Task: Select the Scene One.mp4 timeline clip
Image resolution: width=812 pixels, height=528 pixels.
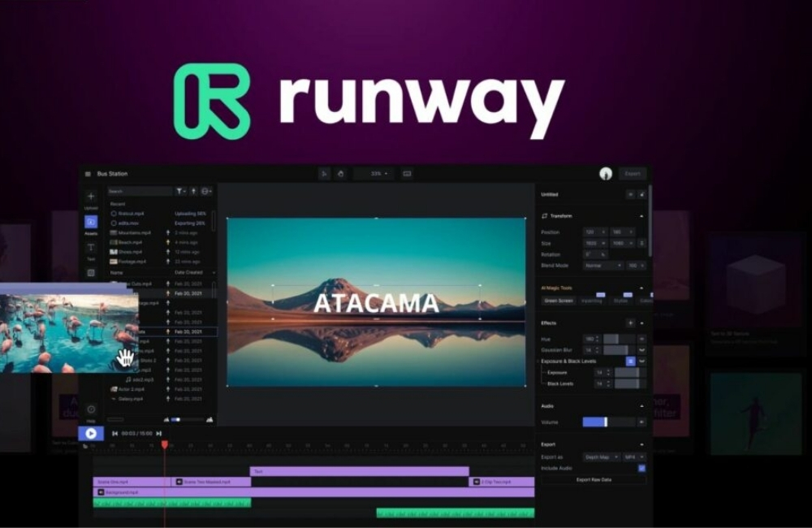Action: tap(132, 482)
